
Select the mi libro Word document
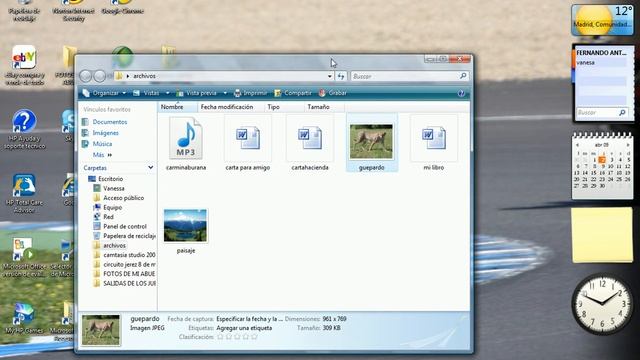433,139
